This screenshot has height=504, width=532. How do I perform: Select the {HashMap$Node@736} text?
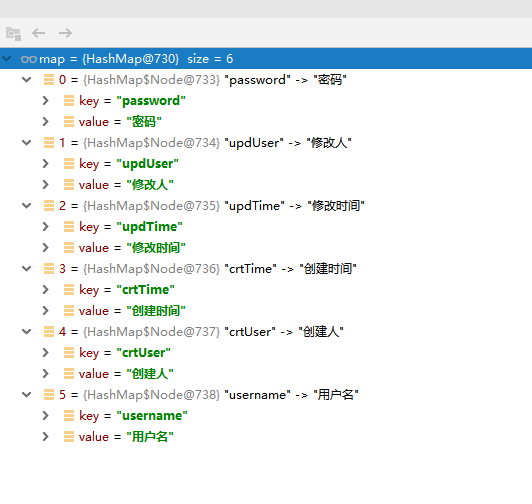click(151, 269)
